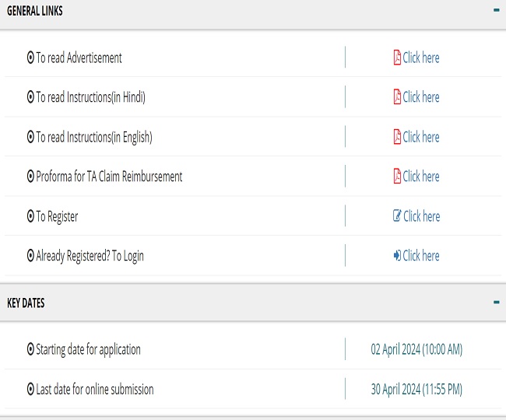The width and height of the screenshot is (506, 420).
Task: Click bullet icon next to To read Advertisement
Action: click(30, 58)
